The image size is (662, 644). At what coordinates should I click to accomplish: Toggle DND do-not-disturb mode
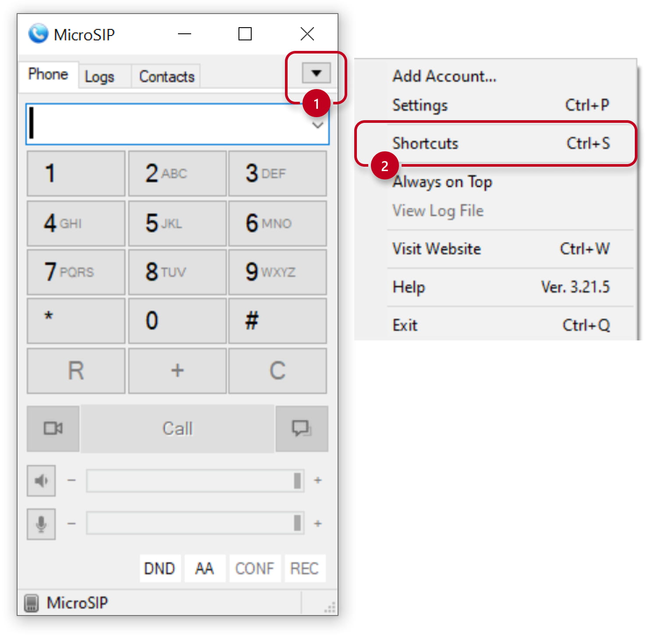[160, 569]
